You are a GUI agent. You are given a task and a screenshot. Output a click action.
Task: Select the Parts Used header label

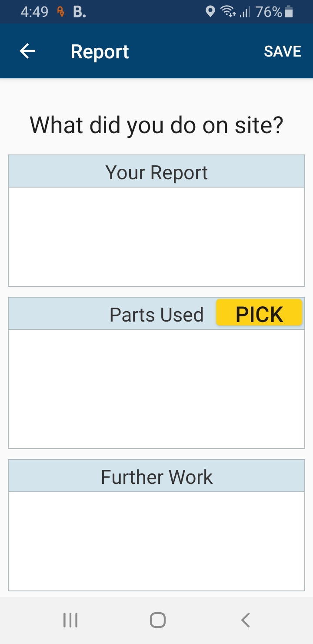156,315
